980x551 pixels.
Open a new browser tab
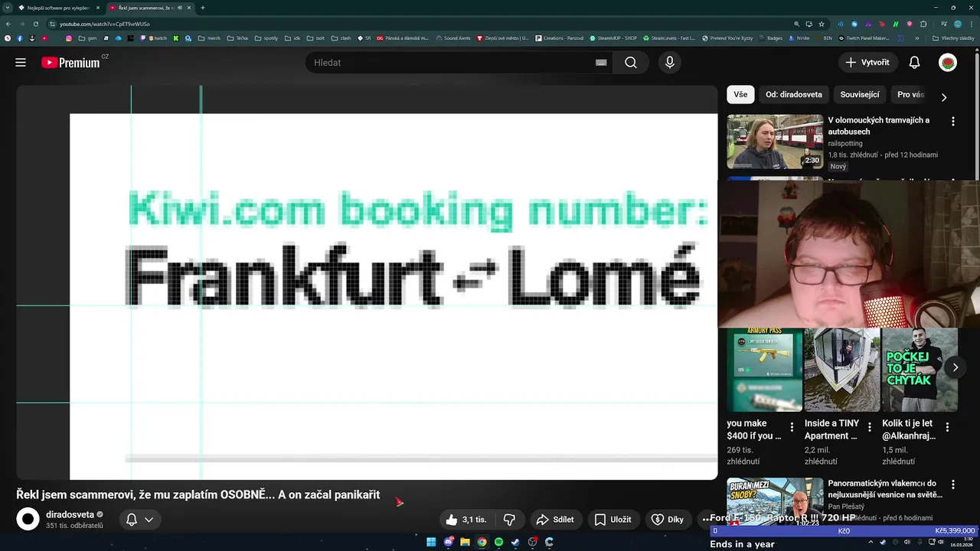203,8
